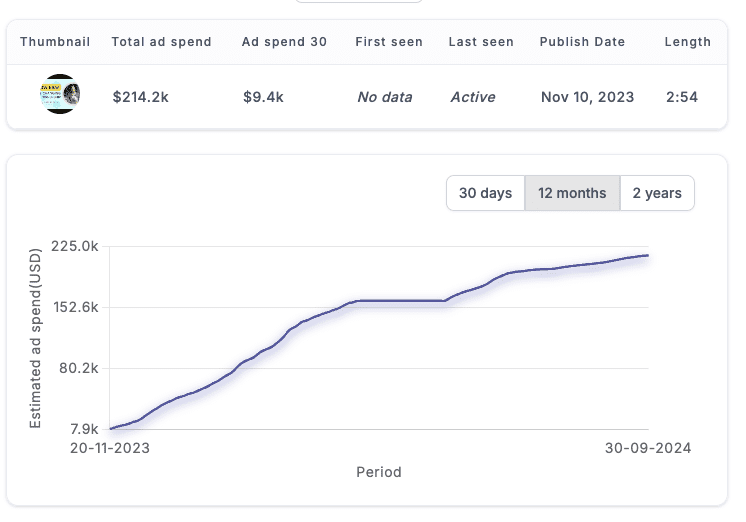Viewport: 746px width, 522px height.
Task: Click the 20-11-2023 start date label
Action: [x=109, y=448]
